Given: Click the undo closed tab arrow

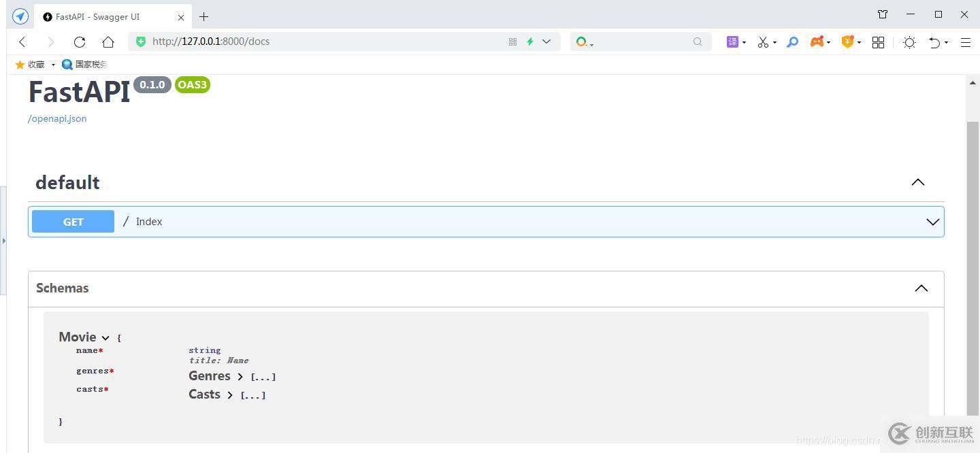Looking at the screenshot, I should coord(934,42).
